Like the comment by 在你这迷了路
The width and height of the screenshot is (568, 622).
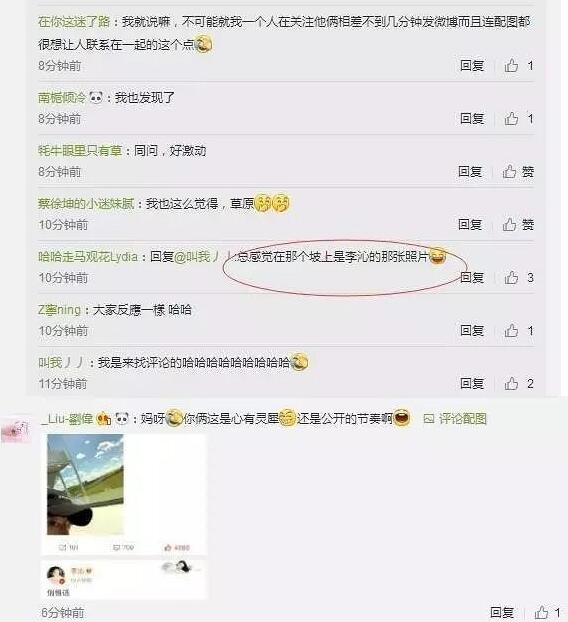[518, 65]
